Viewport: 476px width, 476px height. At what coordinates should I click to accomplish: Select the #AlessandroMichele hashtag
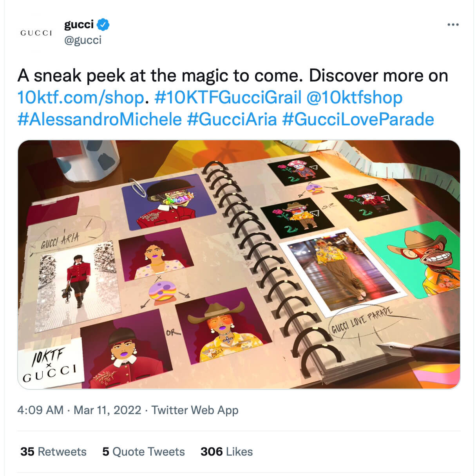tap(100, 119)
